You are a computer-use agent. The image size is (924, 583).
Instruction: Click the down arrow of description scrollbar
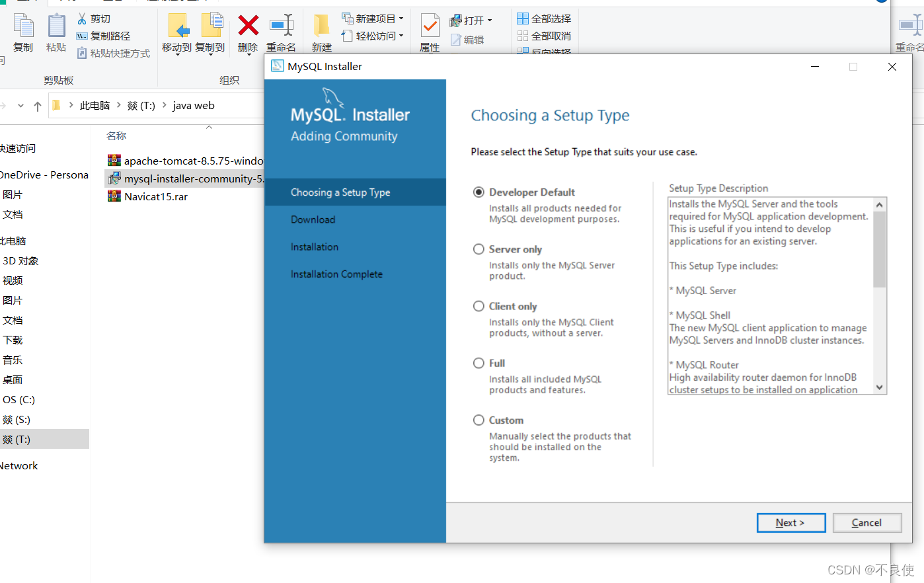[x=879, y=387]
